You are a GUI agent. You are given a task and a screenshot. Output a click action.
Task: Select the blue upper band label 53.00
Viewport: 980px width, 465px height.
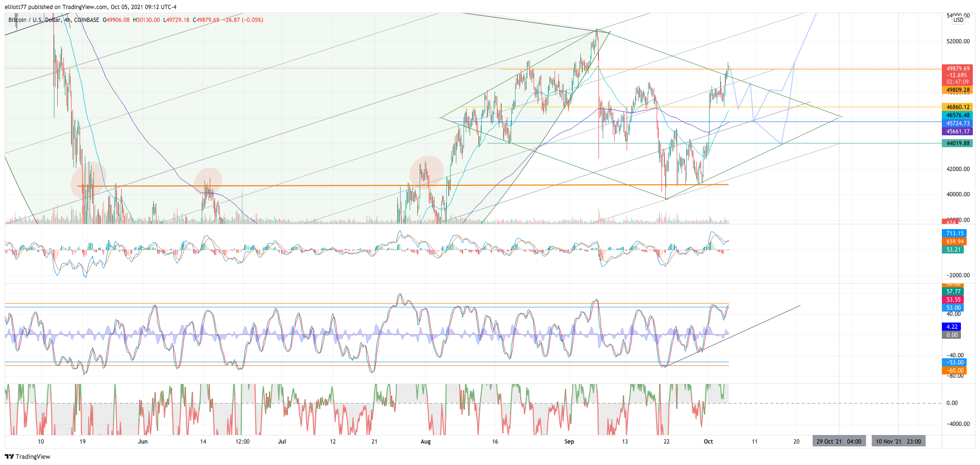pyautogui.click(x=953, y=308)
